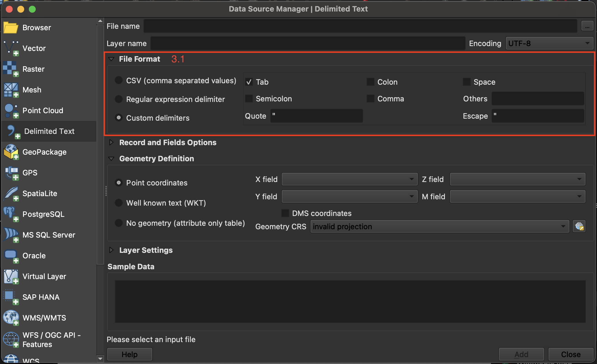Image resolution: width=597 pixels, height=364 pixels.
Task: Open the Encoding UTF-8 dropdown
Action: click(549, 43)
